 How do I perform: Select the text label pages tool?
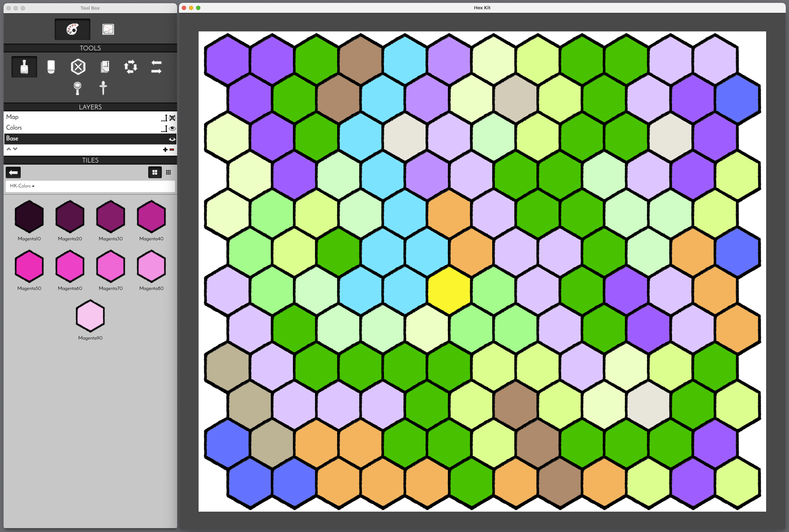(x=105, y=67)
